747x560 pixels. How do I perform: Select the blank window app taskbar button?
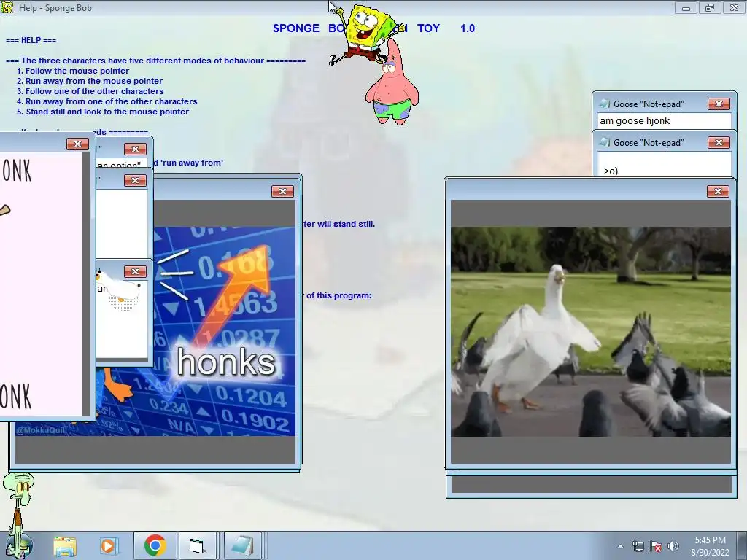click(197, 545)
